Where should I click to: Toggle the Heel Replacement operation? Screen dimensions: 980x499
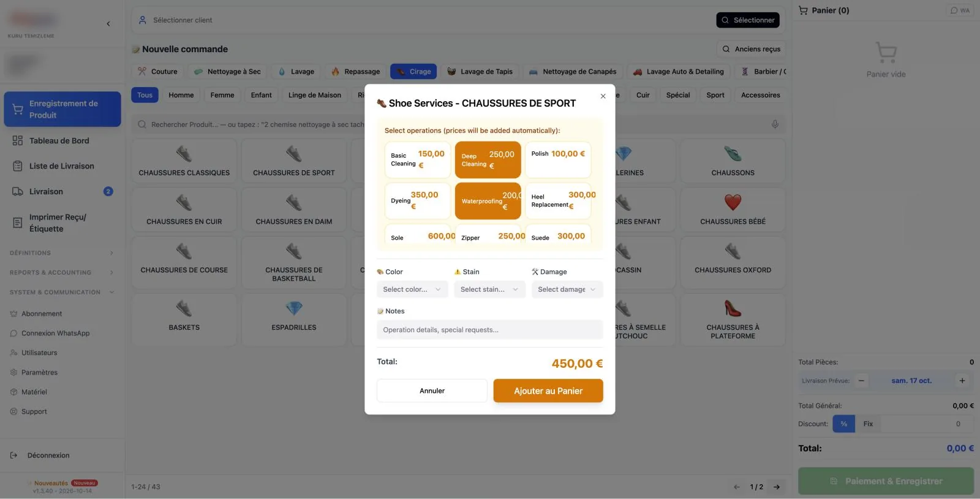(558, 200)
